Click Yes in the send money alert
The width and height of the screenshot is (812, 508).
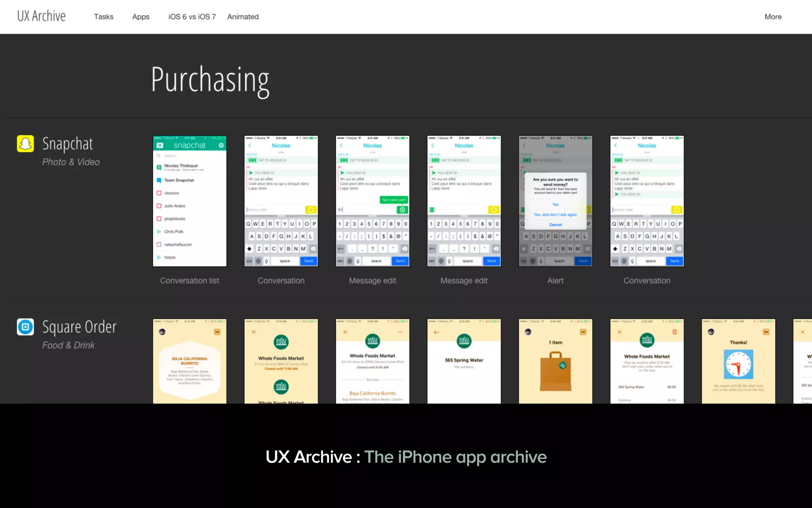tap(555, 204)
